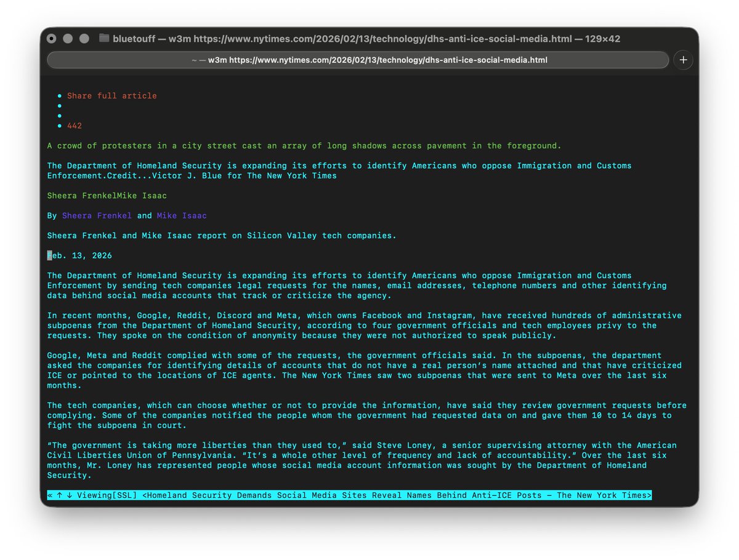The height and width of the screenshot is (560, 739).
Task: Click the back arrow « in the w3m status line
Action: point(50,495)
